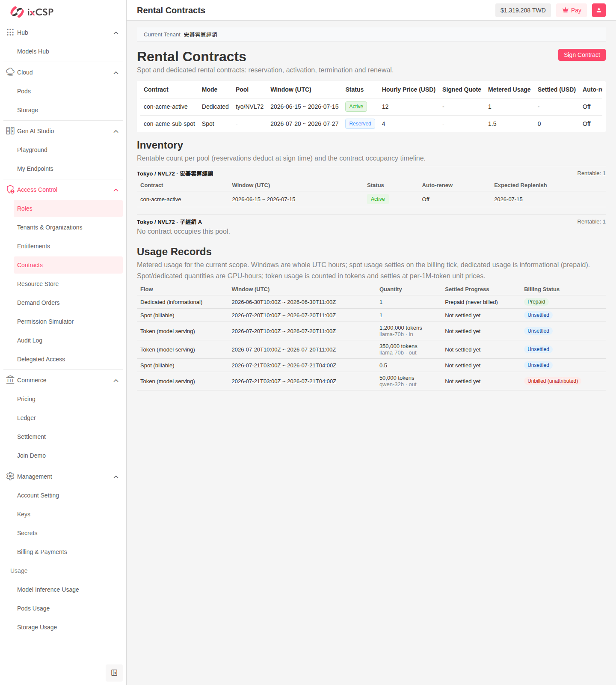Viewport: 616px width, 685px height.
Task: Open Model Inference Usage
Action: 68,590
